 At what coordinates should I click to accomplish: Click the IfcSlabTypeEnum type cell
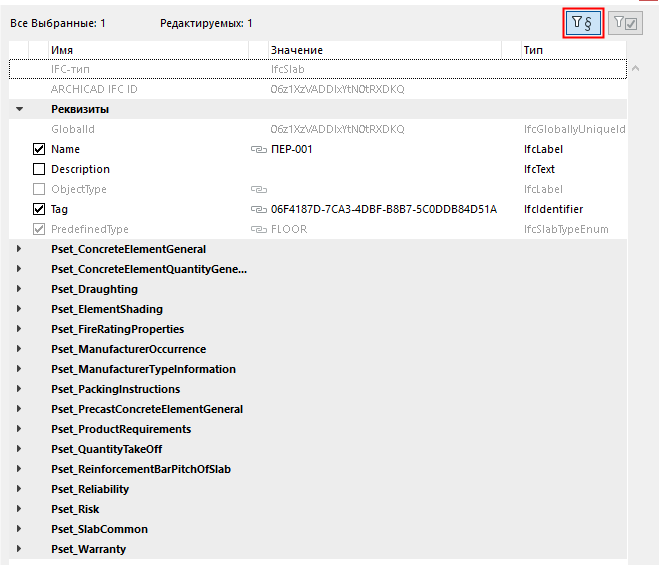[x=566, y=229]
